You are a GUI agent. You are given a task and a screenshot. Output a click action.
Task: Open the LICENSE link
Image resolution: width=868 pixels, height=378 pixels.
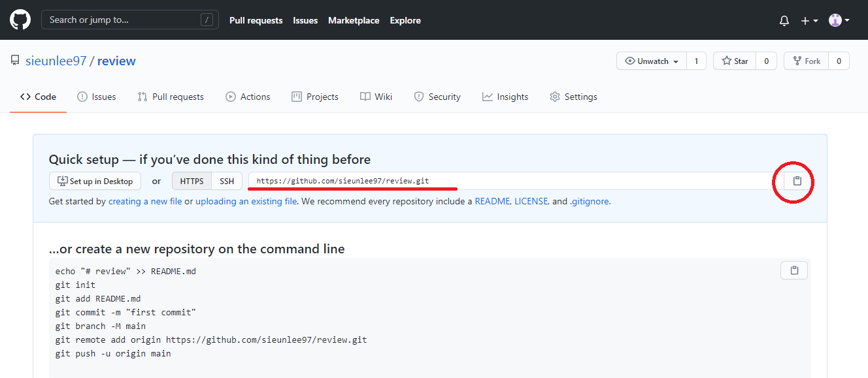point(531,201)
